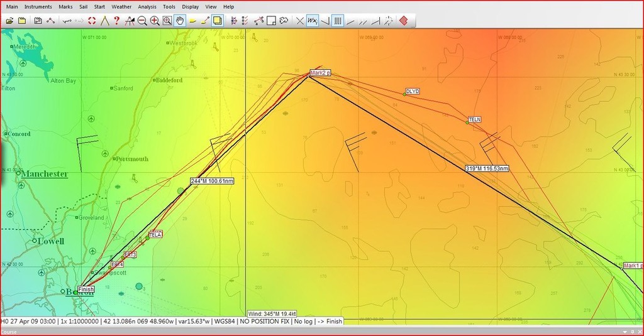This screenshot has height=336, width=644.
Task: Open the checklist icon in toolbar
Action: click(245, 21)
